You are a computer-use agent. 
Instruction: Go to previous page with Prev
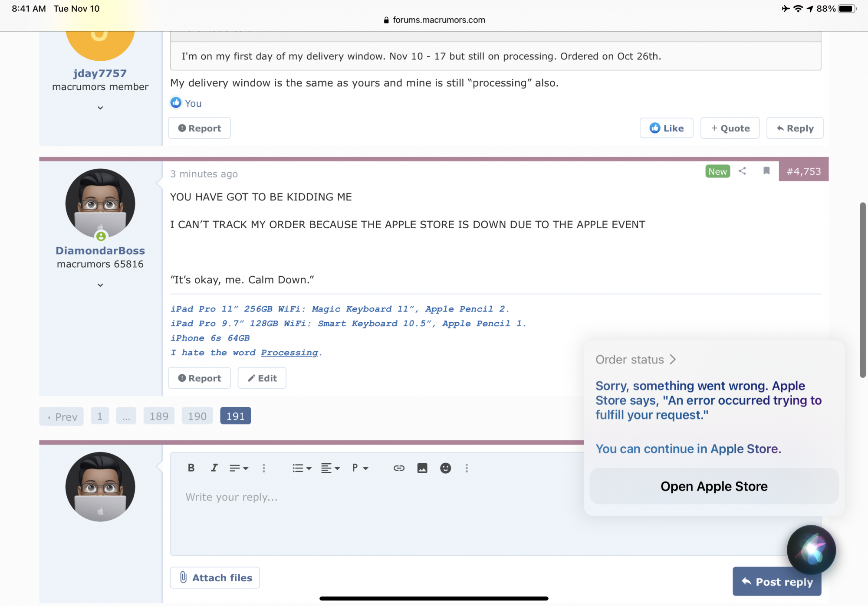[61, 416]
